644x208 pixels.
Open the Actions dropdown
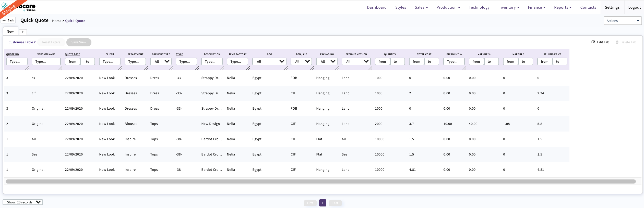pos(622,21)
